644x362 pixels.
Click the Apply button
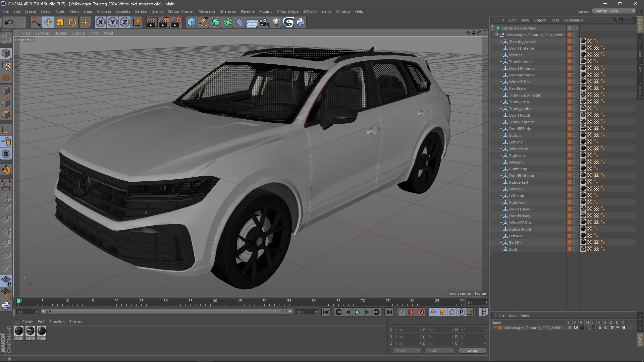pos(473,351)
